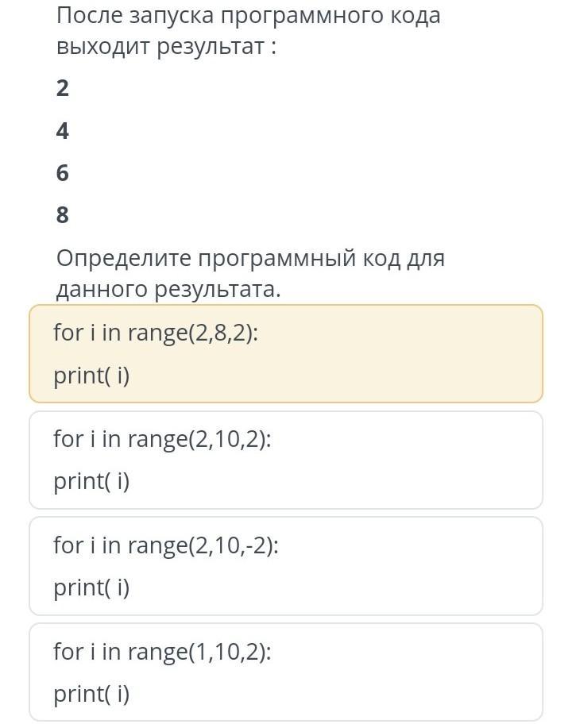Click the output number 6
This screenshot has width=572, height=728.
[63, 173]
